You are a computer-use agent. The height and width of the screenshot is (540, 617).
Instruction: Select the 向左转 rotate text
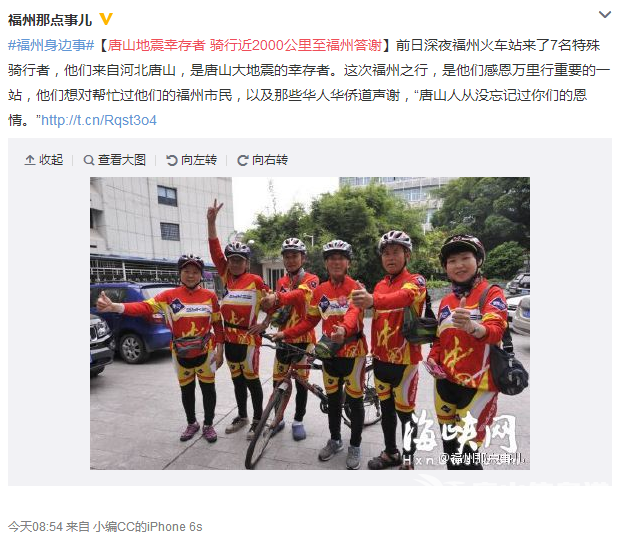pos(199,160)
